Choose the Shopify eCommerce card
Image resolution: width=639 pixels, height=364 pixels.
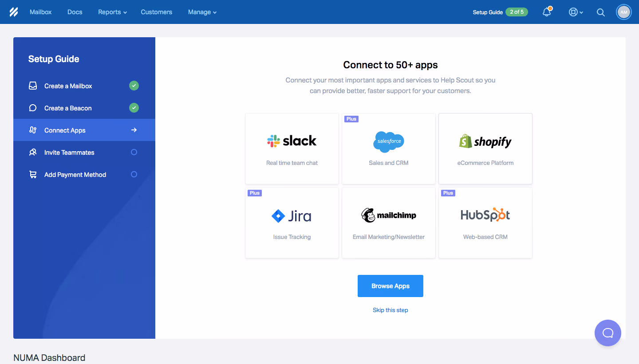pos(485,149)
